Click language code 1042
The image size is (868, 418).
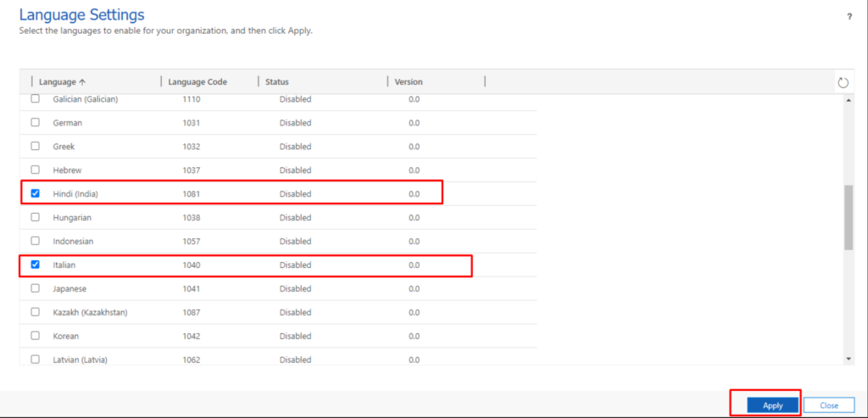tap(191, 336)
